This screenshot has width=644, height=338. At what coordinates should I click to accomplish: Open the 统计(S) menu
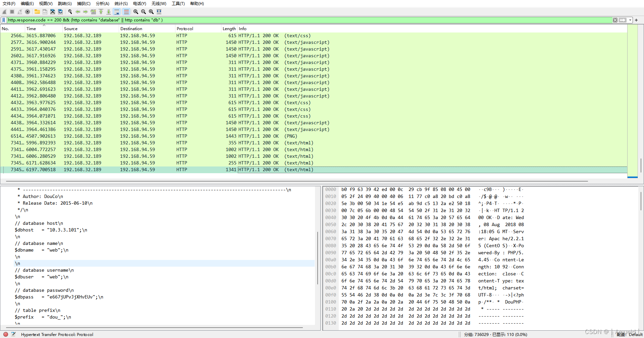[x=121, y=4]
